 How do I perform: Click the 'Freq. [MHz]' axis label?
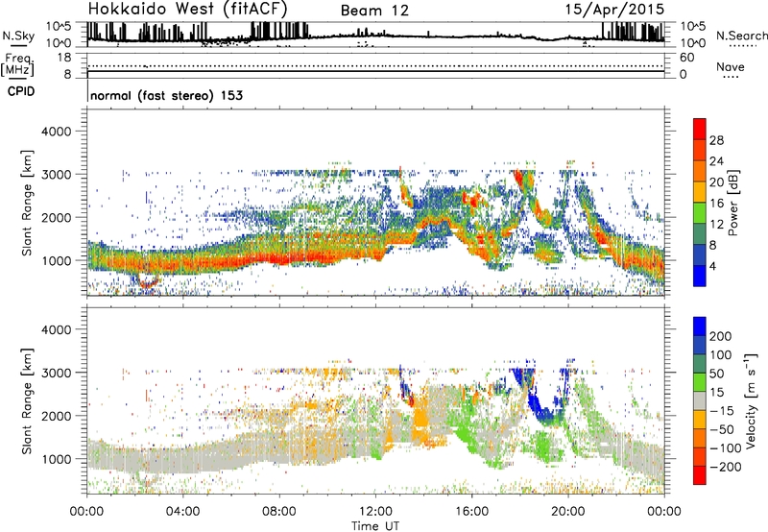[x=17, y=64]
